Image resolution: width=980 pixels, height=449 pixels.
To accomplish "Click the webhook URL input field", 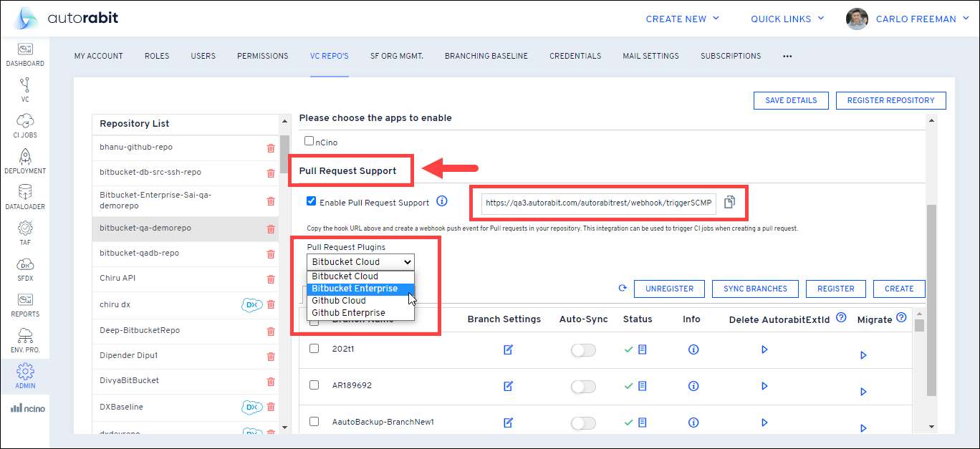I will coord(598,203).
